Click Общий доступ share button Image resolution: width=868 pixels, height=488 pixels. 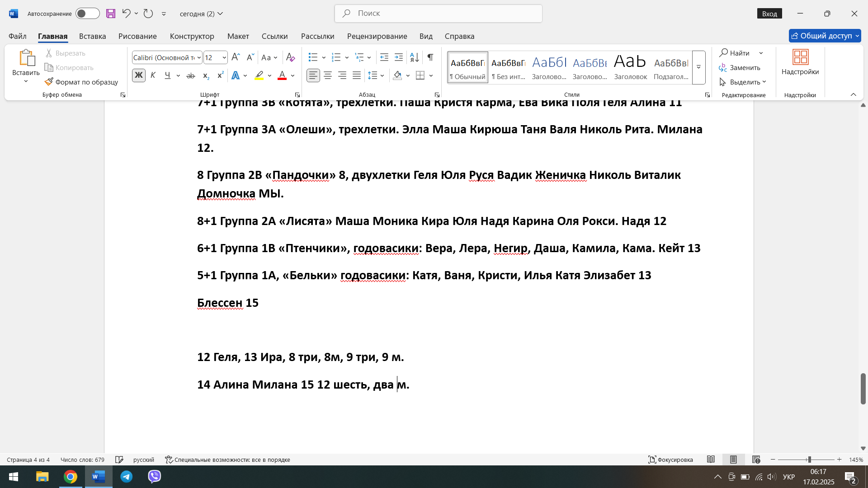tap(825, 36)
